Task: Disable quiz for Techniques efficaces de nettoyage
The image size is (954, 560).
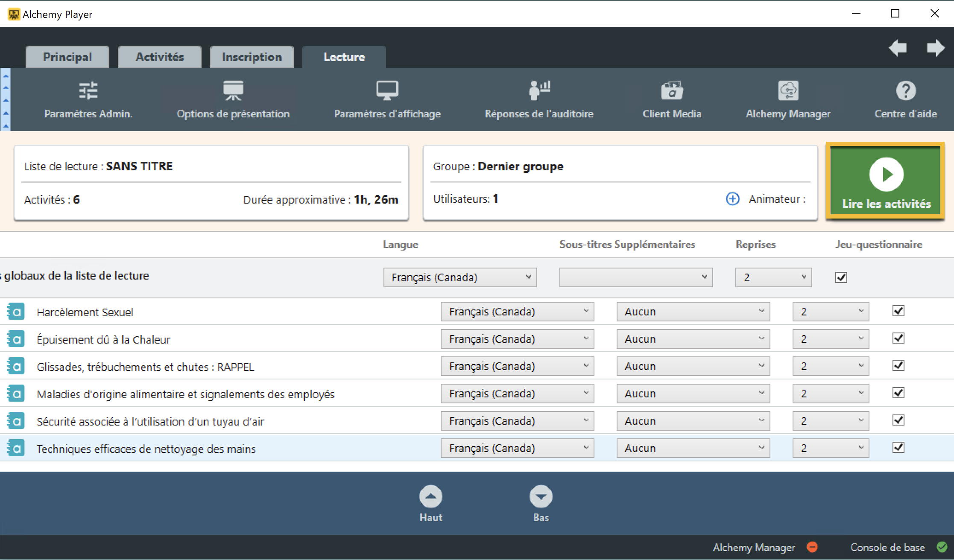Action: 898,448
